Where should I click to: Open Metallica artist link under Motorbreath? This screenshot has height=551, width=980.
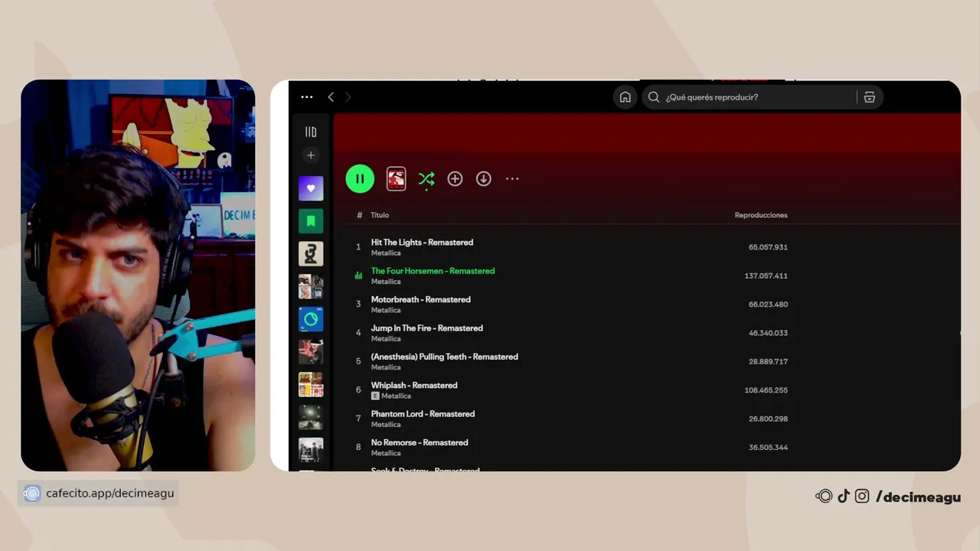(386, 310)
